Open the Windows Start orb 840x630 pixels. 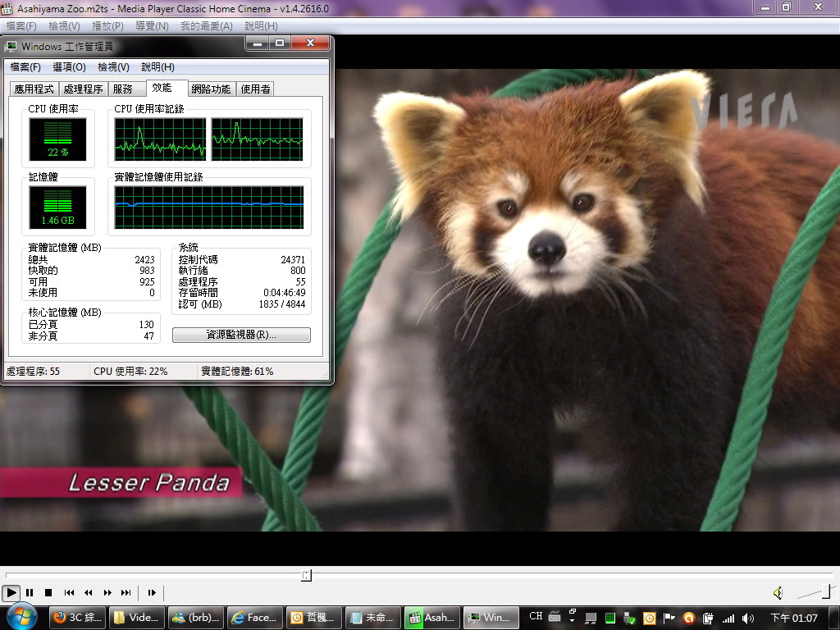(21, 617)
